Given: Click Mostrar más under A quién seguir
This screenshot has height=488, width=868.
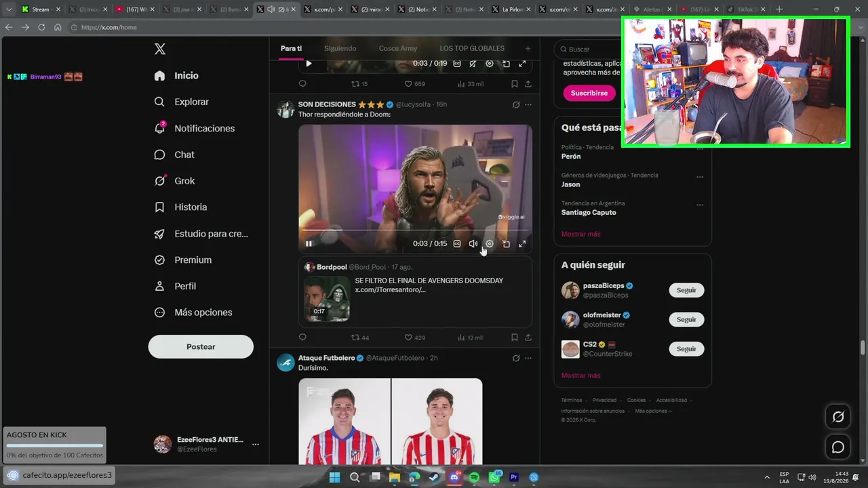Looking at the screenshot, I should pos(580,375).
